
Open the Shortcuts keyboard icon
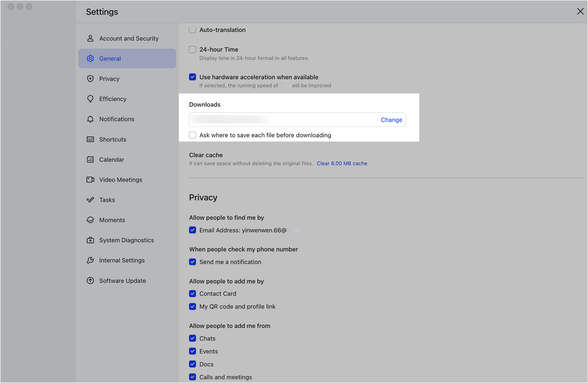90,139
